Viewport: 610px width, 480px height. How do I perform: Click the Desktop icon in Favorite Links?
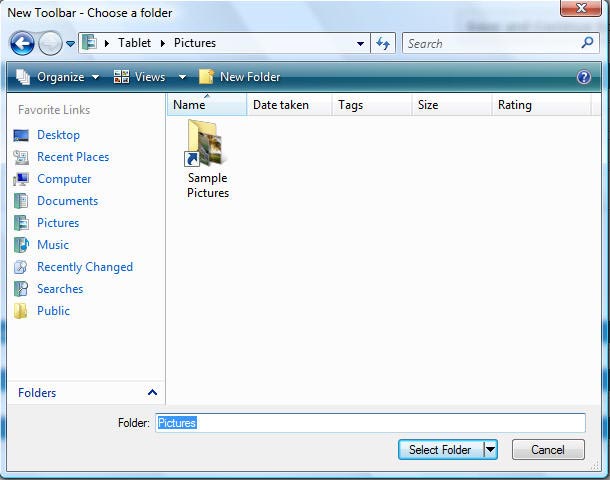[x=21, y=135]
